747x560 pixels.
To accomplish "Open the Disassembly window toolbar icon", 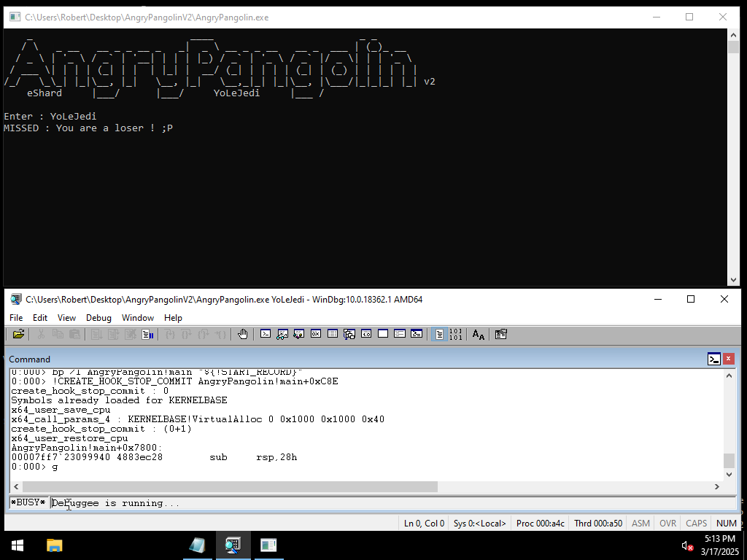I will click(x=365, y=334).
